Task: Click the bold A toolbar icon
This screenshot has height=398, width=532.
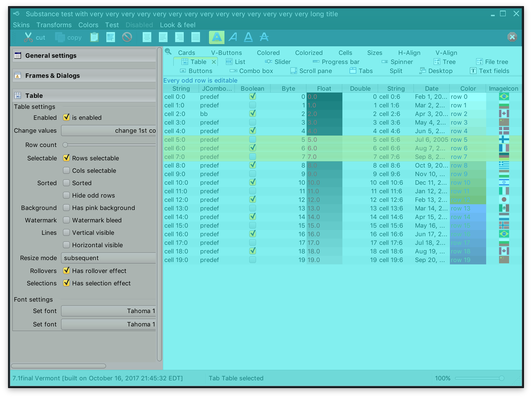Action: [217, 37]
